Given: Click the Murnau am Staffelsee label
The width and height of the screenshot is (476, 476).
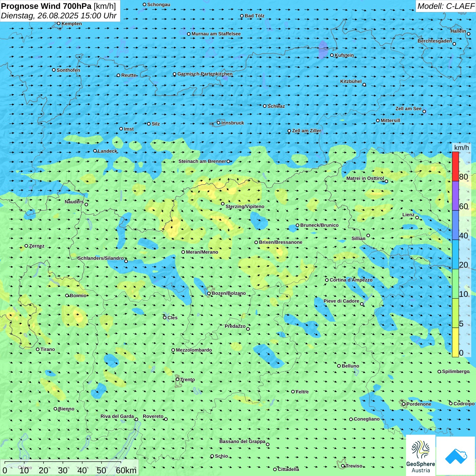Looking at the screenshot, I should [x=216, y=34].
